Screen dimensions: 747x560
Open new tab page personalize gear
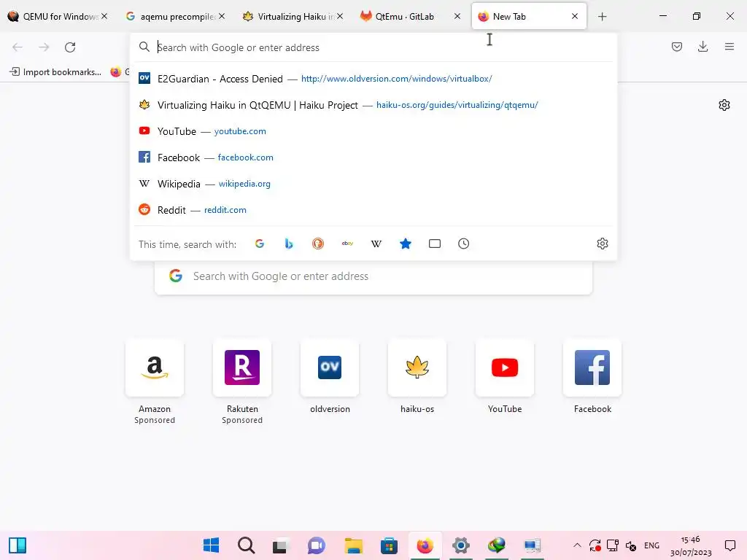(724, 105)
